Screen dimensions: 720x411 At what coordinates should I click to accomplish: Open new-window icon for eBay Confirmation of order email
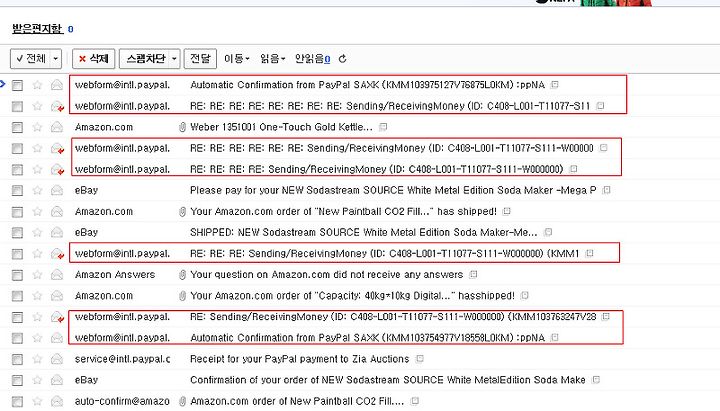[x=596, y=380]
